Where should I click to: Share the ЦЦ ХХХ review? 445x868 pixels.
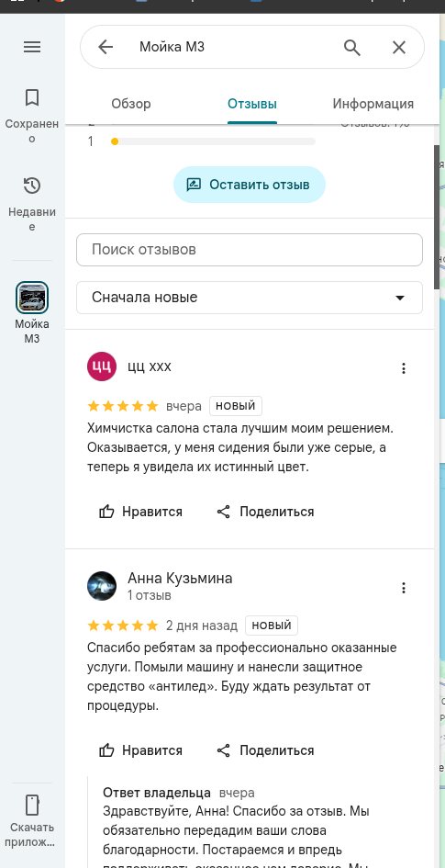click(265, 512)
